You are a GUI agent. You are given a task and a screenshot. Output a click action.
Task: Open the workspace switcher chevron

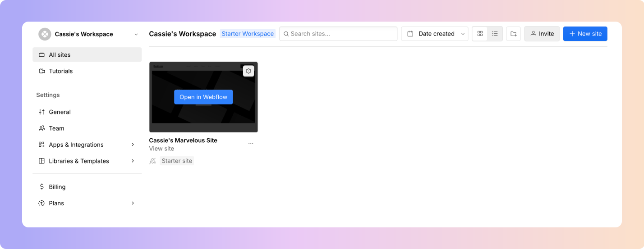(x=136, y=34)
